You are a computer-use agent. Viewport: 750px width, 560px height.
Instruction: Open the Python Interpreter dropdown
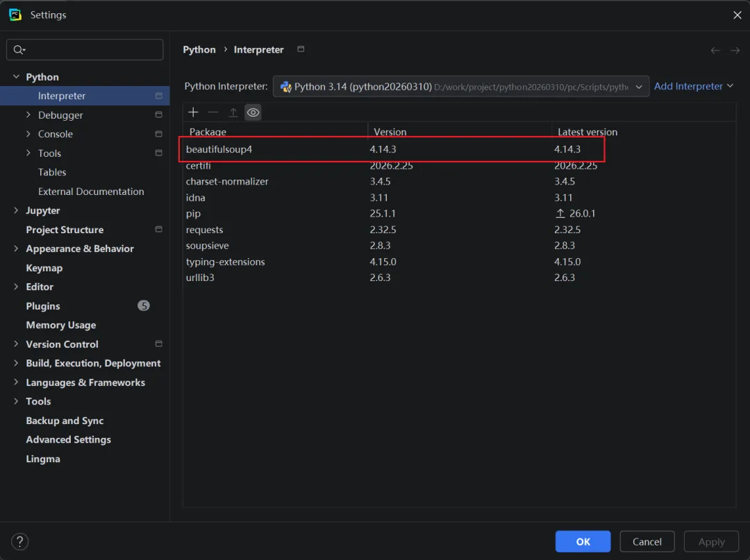(x=461, y=87)
